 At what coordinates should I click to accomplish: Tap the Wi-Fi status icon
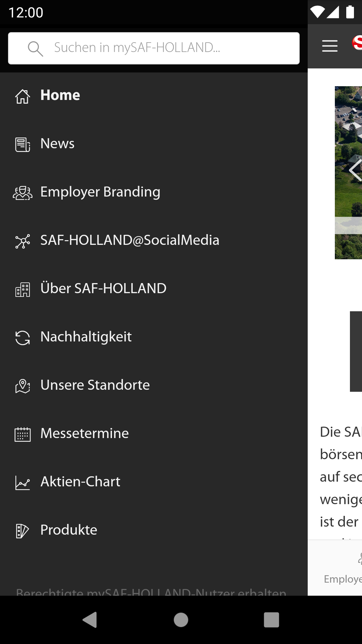tap(317, 12)
